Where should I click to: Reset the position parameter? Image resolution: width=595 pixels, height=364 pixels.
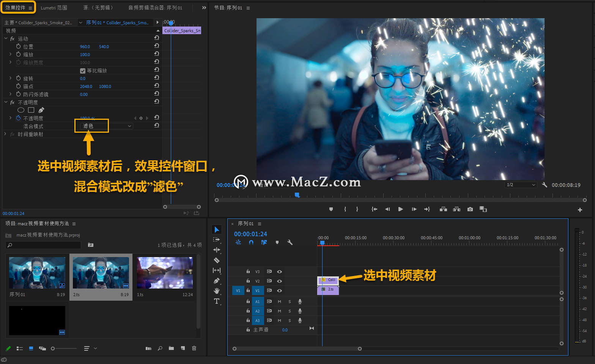pyautogui.click(x=156, y=46)
